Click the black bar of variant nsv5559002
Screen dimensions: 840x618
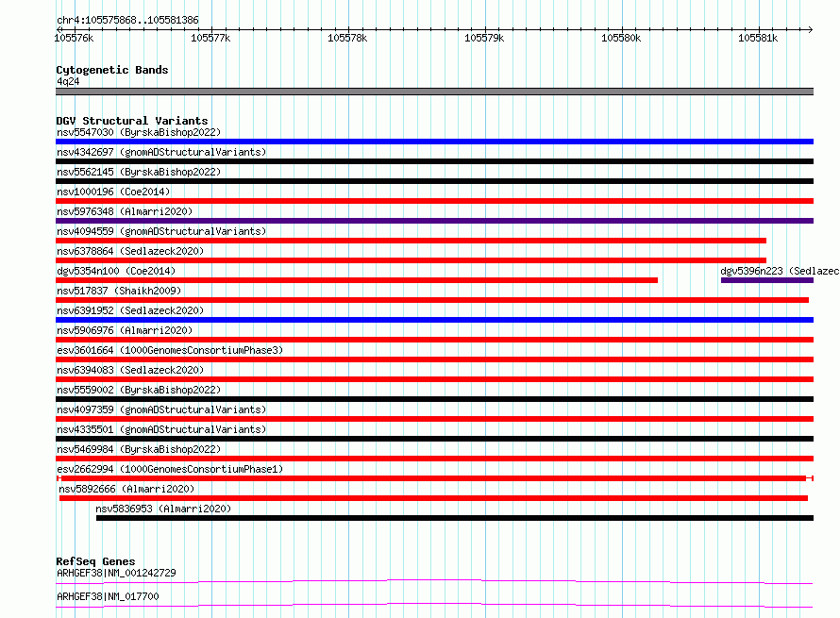point(434,399)
